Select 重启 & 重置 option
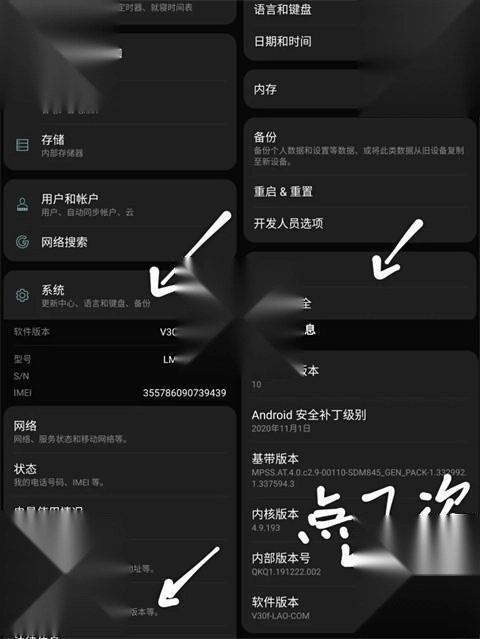The width and height of the screenshot is (480, 639). pos(360,192)
